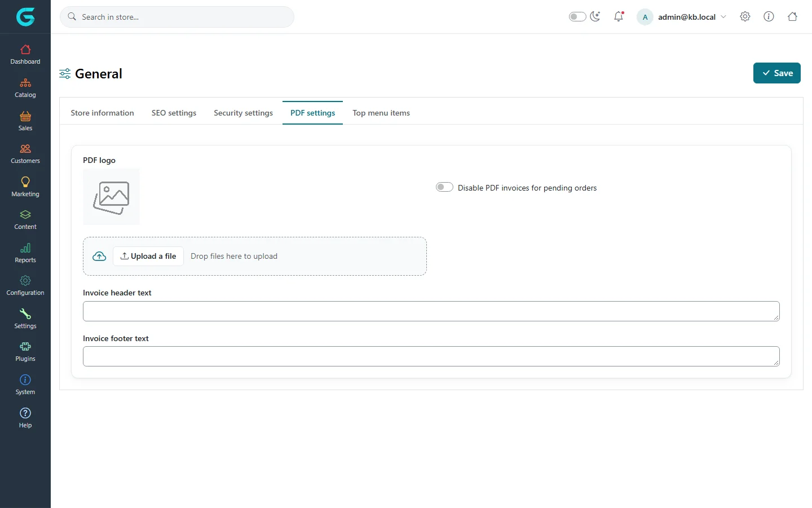Open the Dashboard sidebar icon
The height and width of the screenshot is (508, 812).
point(25,54)
